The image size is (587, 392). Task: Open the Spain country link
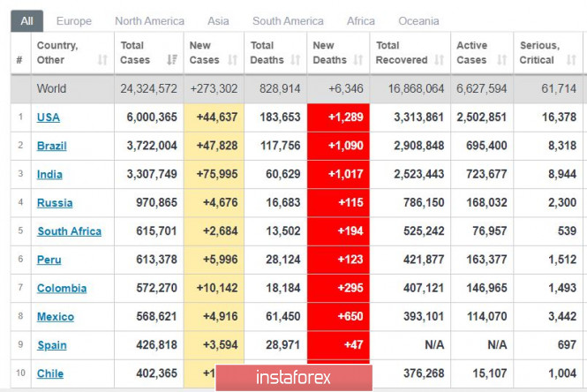tap(51, 345)
